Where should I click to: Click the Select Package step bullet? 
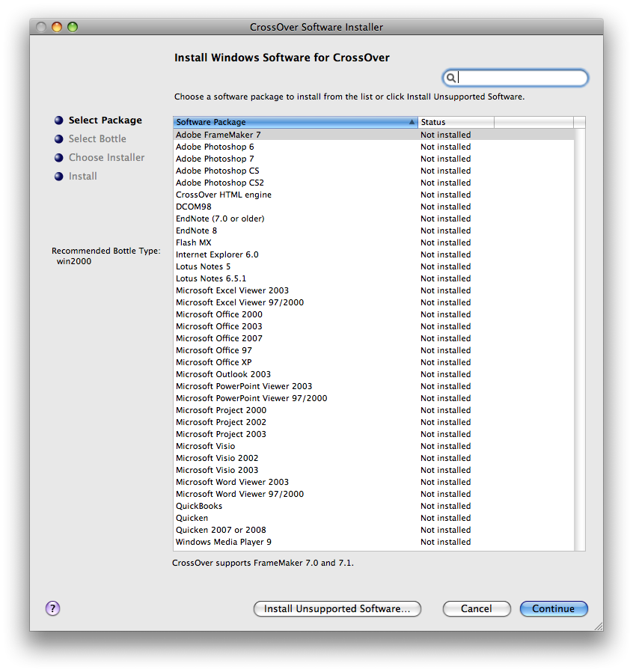(59, 120)
